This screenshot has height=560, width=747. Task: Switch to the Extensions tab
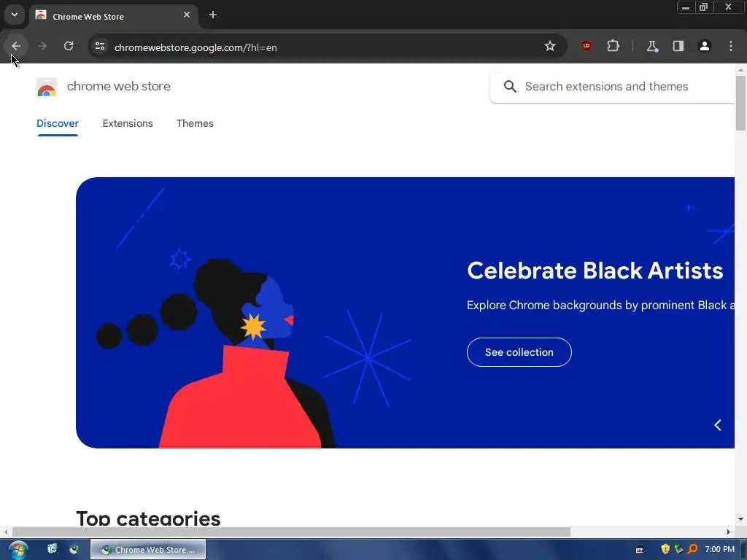(x=128, y=123)
